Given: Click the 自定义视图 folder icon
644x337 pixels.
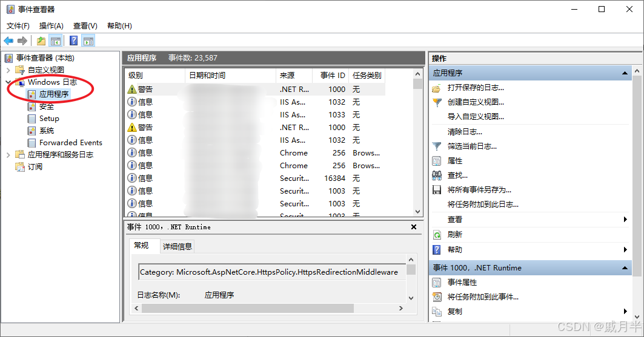Looking at the screenshot, I should pos(20,70).
